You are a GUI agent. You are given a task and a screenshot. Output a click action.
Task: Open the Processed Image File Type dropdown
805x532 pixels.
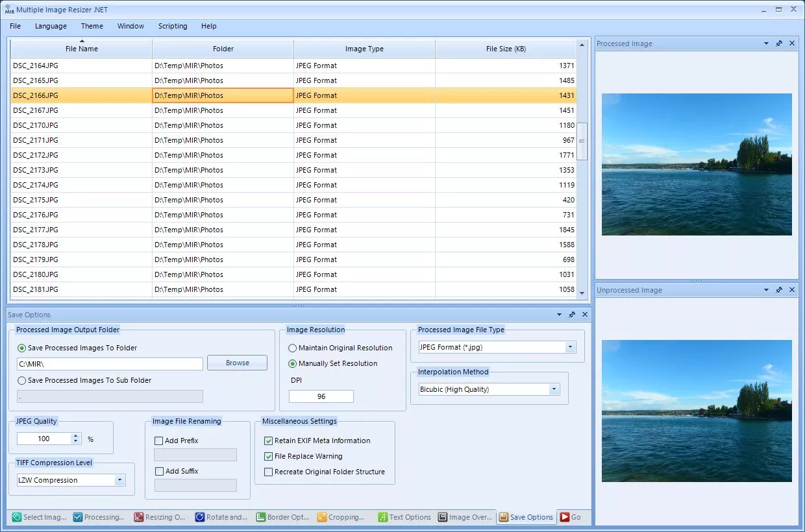pyautogui.click(x=570, y=347)
